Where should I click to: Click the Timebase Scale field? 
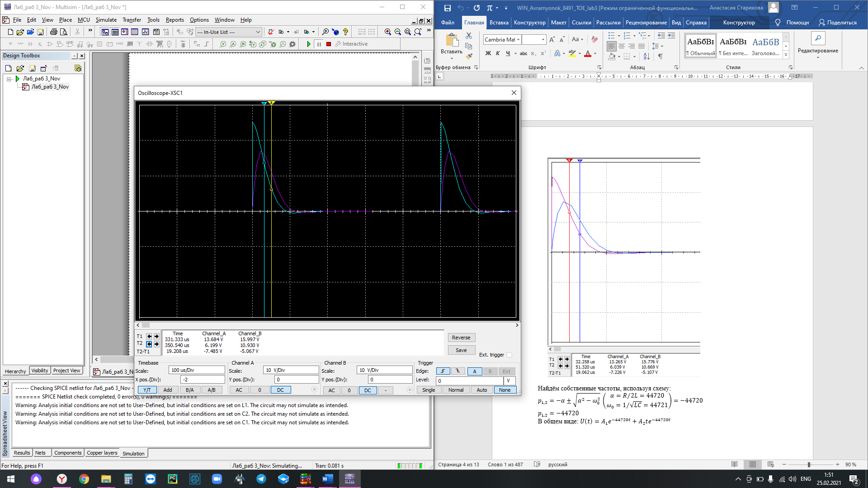[x=197, y=370]
